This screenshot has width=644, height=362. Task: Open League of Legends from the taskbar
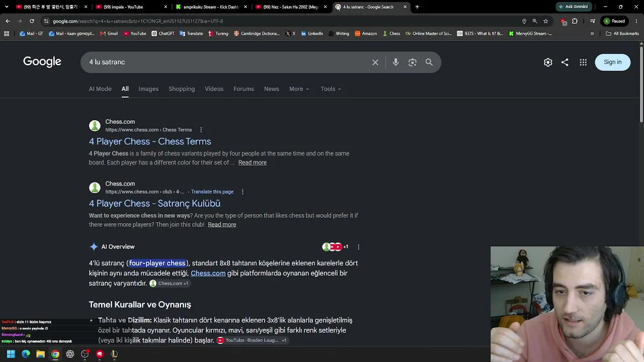pyautogui.click(x=114, y=354)
